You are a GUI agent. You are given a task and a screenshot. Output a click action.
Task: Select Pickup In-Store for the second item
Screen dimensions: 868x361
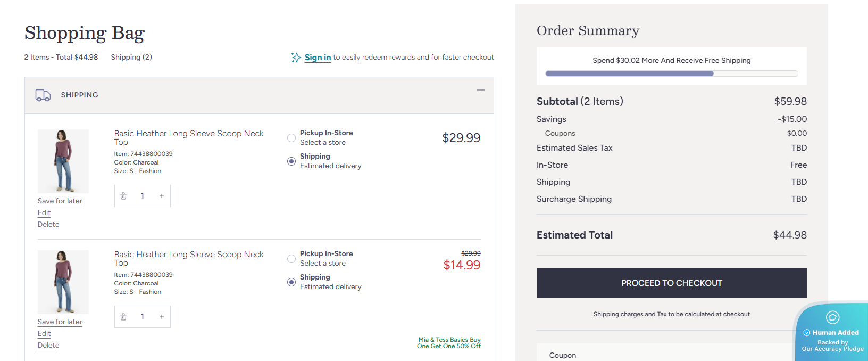[291, 258]
